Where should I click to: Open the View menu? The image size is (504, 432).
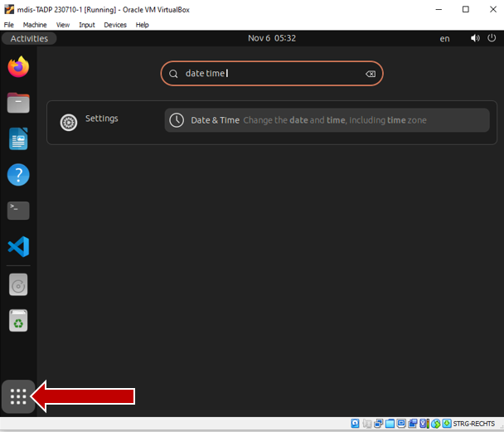[x=63, y=25]
